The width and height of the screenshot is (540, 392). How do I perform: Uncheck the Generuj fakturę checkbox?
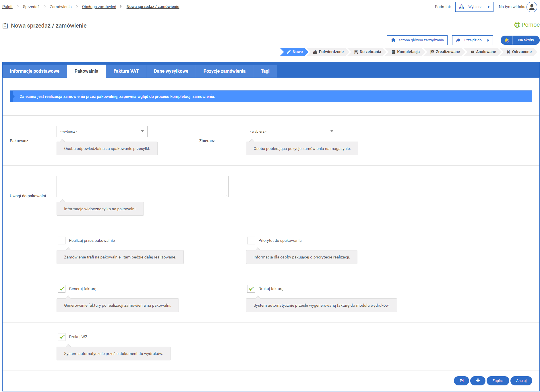62,289
